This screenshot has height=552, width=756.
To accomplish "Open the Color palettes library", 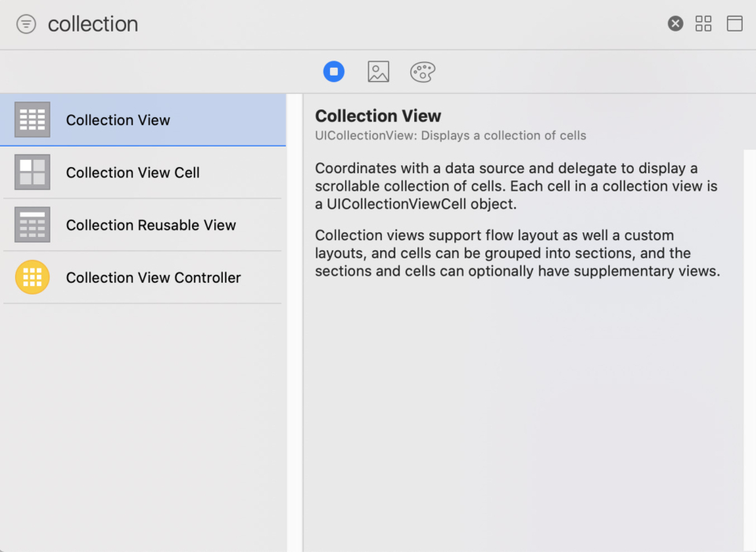I will [x=422, y=71].
